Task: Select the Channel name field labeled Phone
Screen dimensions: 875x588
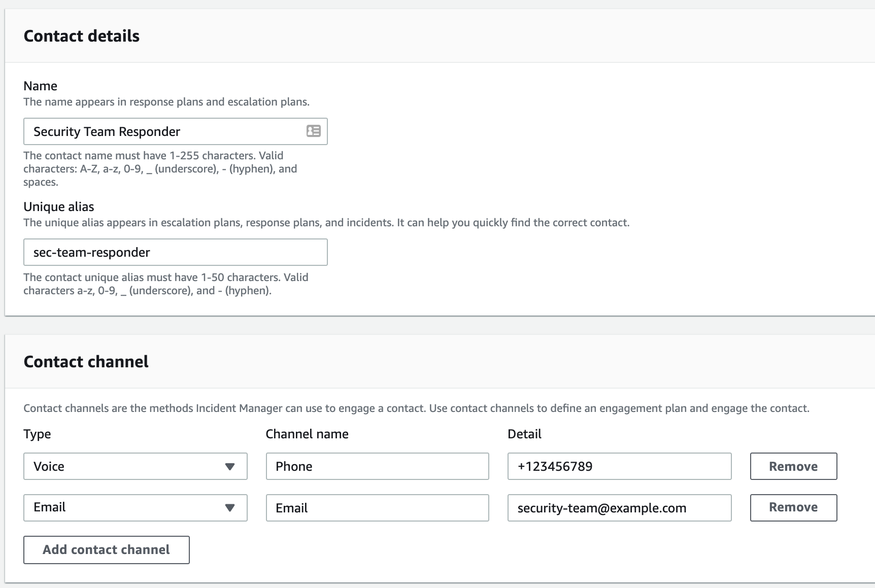Action: pyautogui.click(x=377, y=466)
